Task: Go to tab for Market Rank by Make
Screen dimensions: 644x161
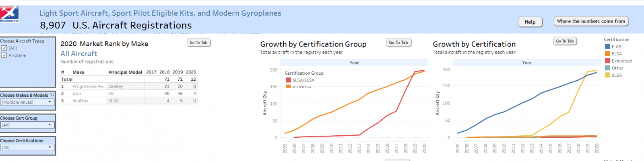Action: [x=198, y=43]
